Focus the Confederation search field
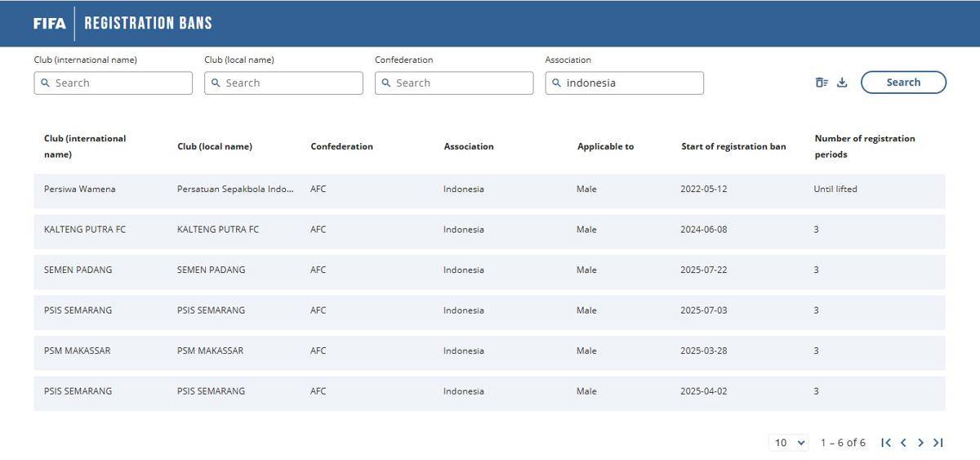Viewport: 980px width, 460px height. tap(454, 83)
